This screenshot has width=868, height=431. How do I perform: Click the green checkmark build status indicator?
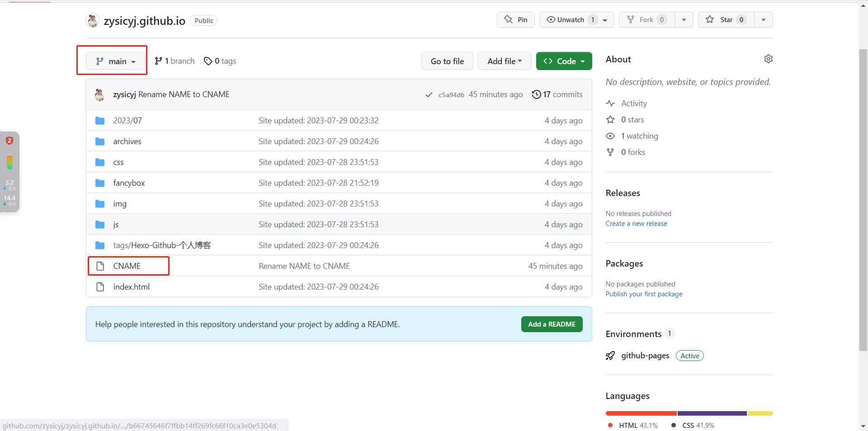click(x=429, y=94)
